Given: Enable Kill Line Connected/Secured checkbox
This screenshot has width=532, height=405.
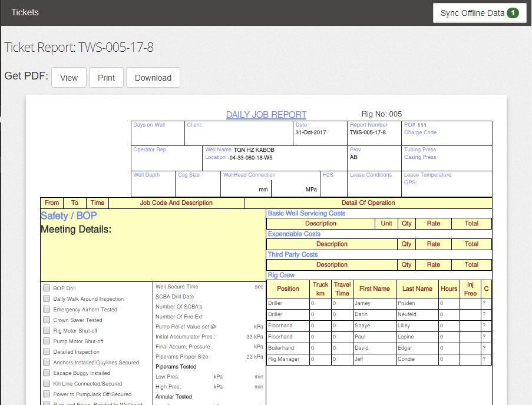Looking at the screenshot, I should coord(47,383).
